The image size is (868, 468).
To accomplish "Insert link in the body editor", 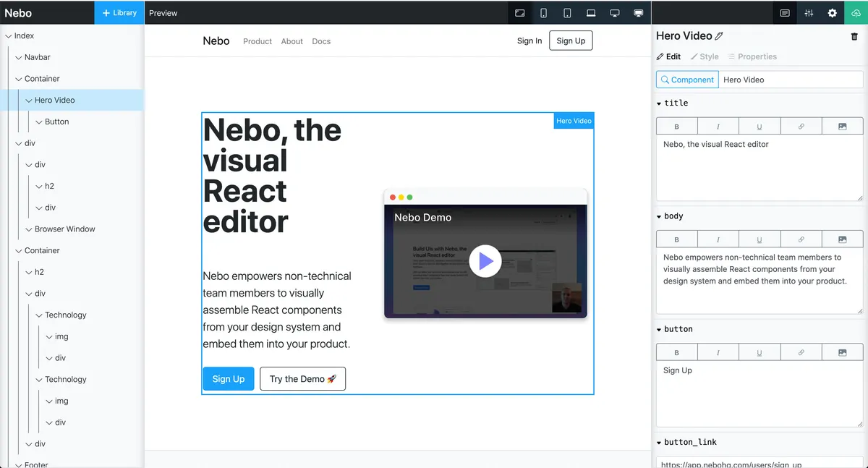I will pyautogui.click(x=801, y=239).
